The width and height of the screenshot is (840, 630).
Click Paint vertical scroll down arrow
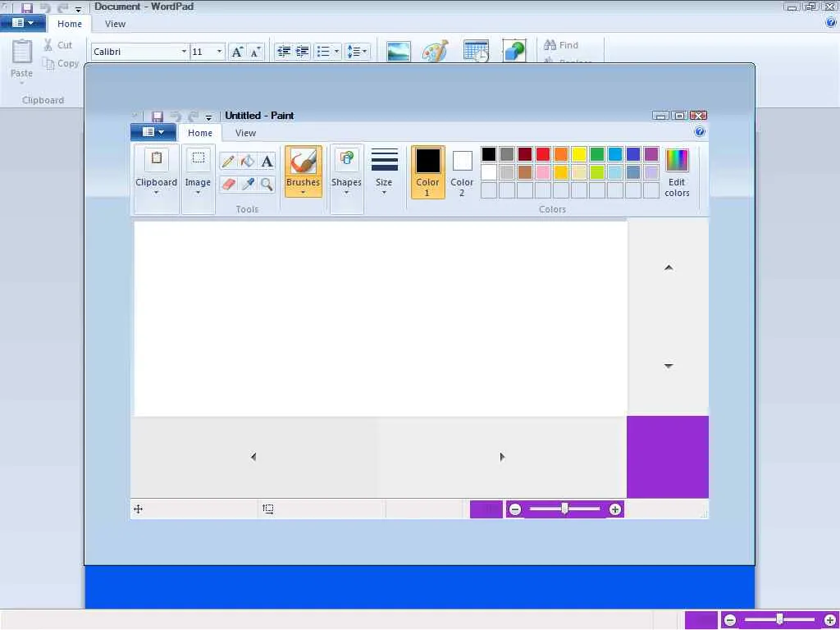(x=669, y=366)
